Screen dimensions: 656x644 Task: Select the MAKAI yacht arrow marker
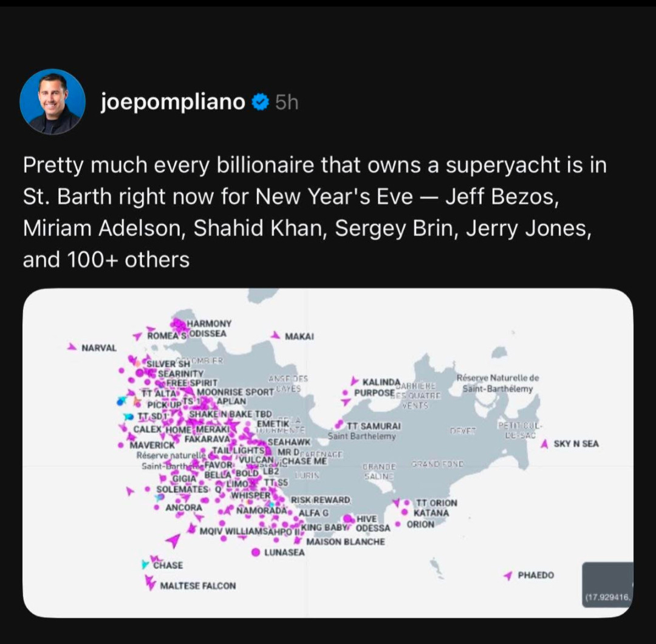tap(276, 334)
